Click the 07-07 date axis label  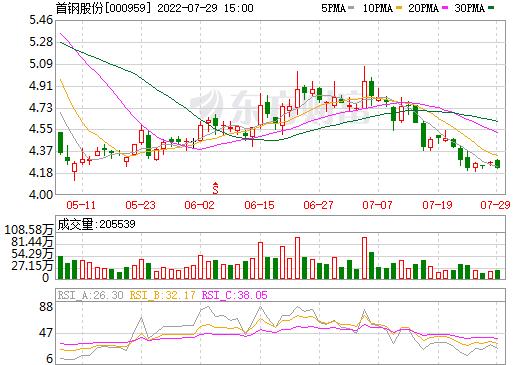click(377, 205)
